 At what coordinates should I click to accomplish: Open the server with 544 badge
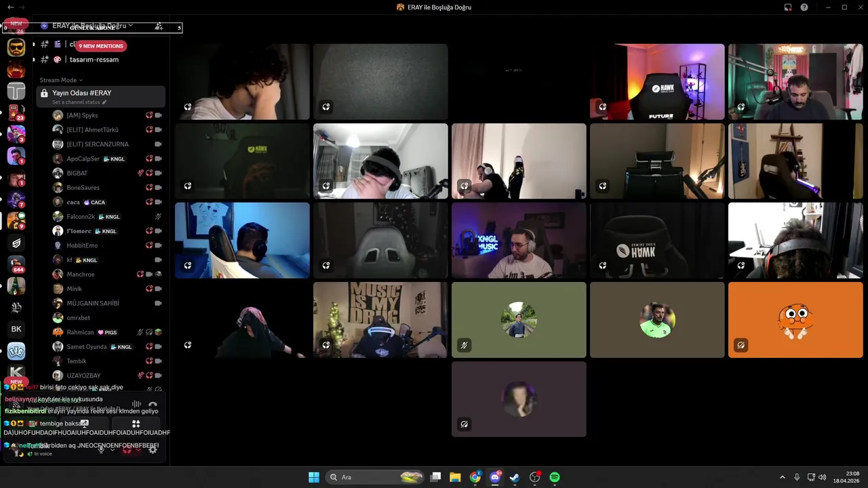16,264
